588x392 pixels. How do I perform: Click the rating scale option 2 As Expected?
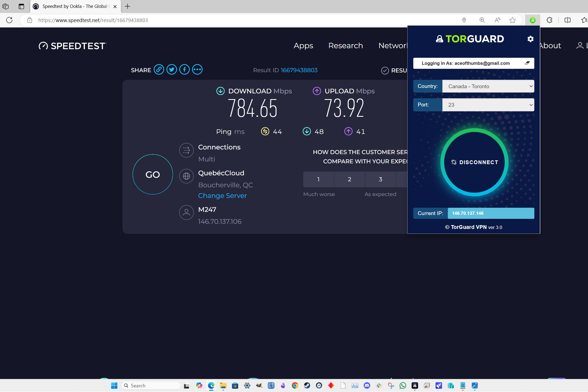click(350, 179)
